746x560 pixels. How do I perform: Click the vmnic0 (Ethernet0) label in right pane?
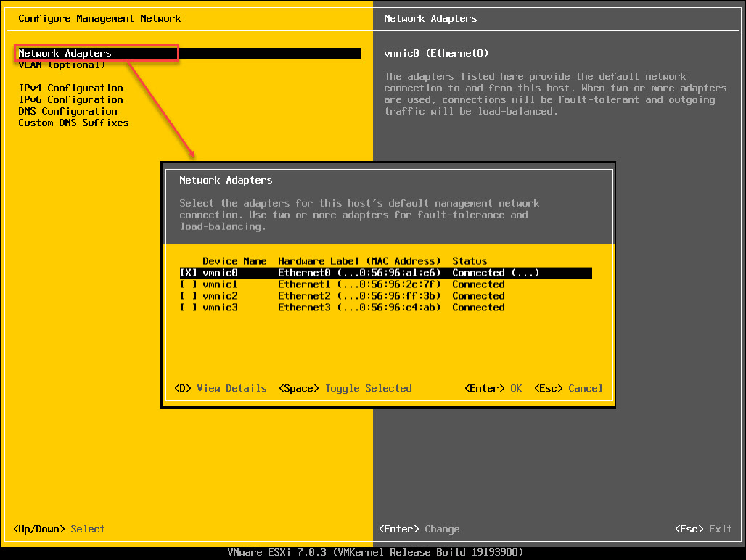pos(436,53)
